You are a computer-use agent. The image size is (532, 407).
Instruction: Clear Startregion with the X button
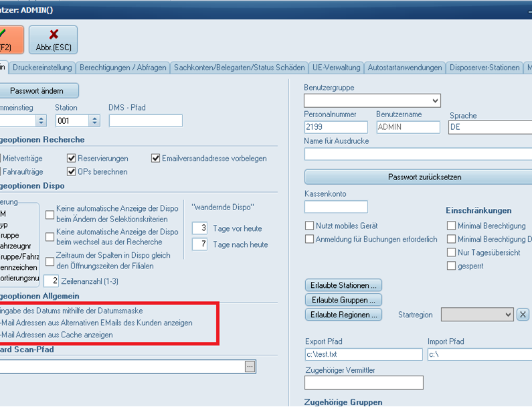[x=523, y=315]
